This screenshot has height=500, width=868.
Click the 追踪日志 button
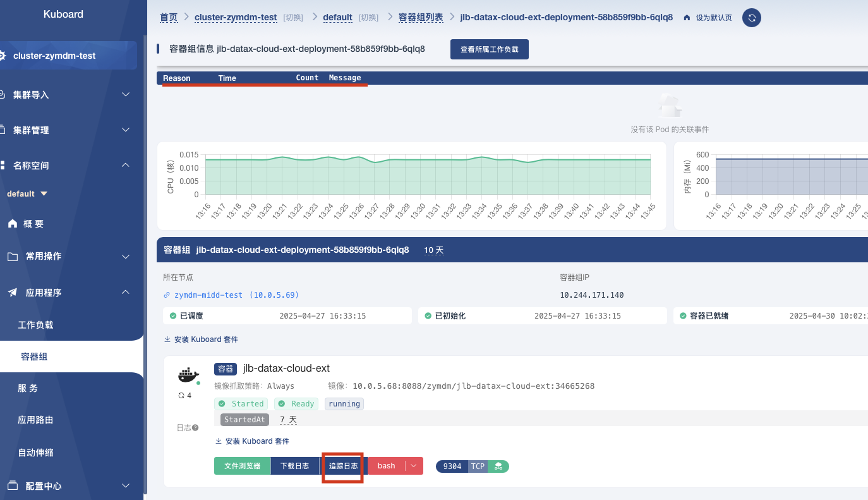click(343, 466)
